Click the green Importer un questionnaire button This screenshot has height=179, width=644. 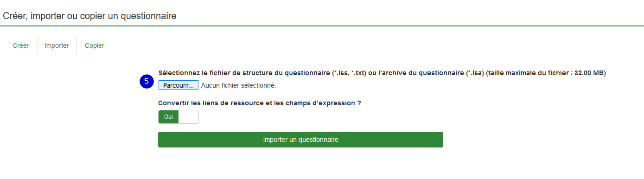pos(300,140)
